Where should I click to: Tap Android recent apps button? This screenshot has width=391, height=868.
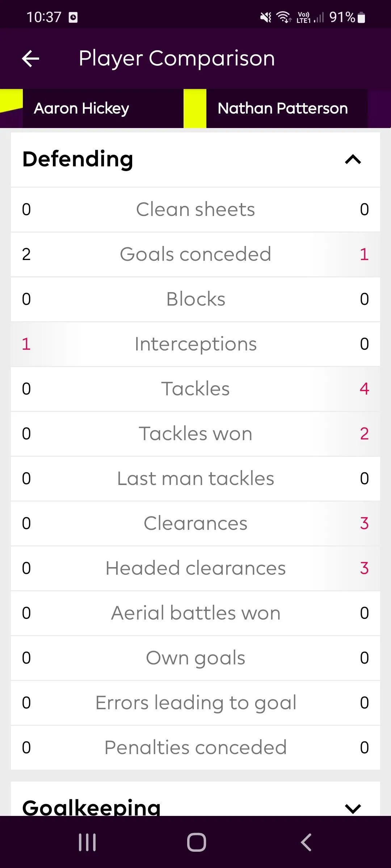pyautogui.click(x=87, y=842)
